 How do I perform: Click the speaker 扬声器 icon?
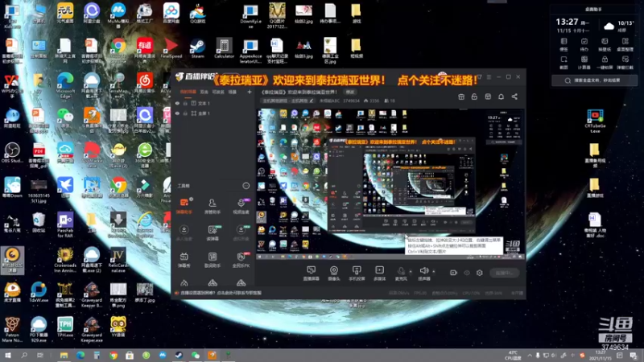pyautogui.click(x=424, y=271)
